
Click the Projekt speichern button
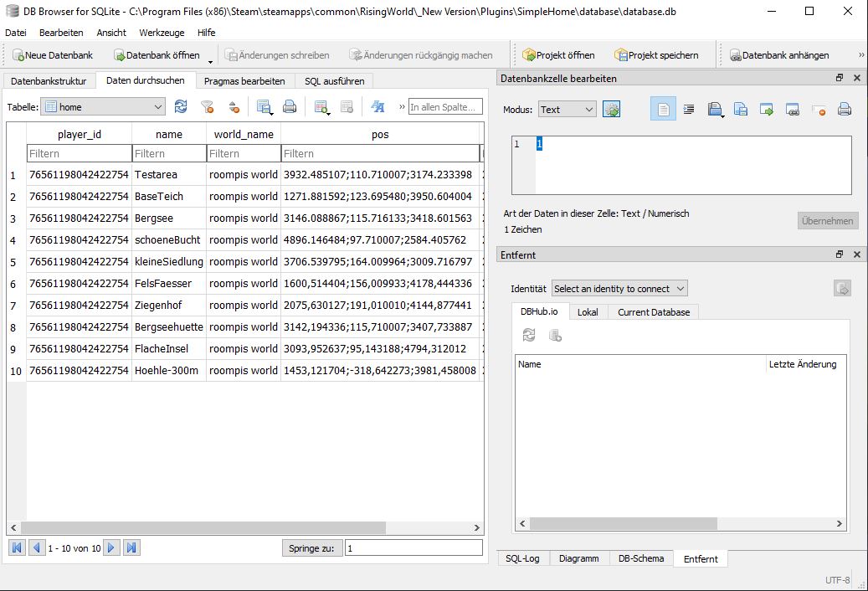click(x=656, y=55)
